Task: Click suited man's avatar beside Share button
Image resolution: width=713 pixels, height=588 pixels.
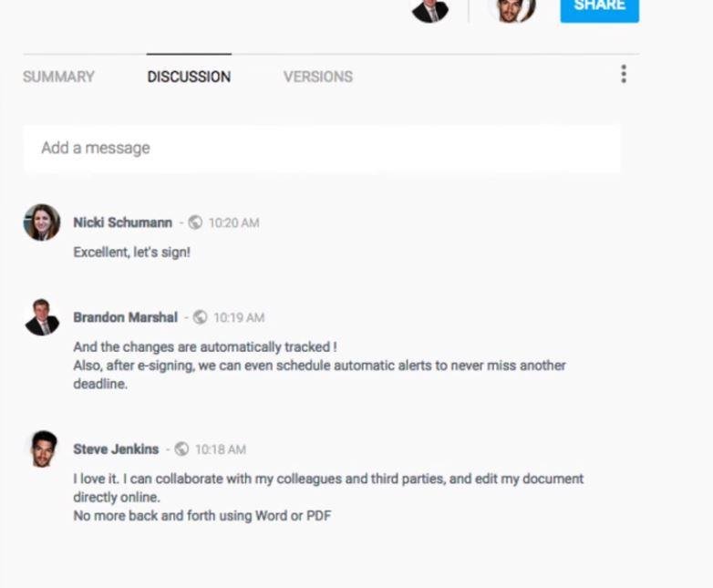Action: 430,10
